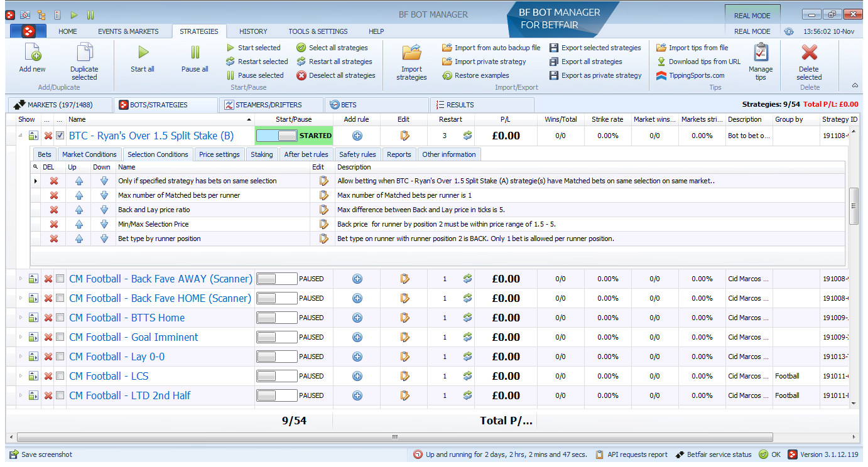The height and width of the screenshot is (467, 868).
Task: Click the Deselect all strategies button
Action: pyautogui.click(x=336, y=75)
